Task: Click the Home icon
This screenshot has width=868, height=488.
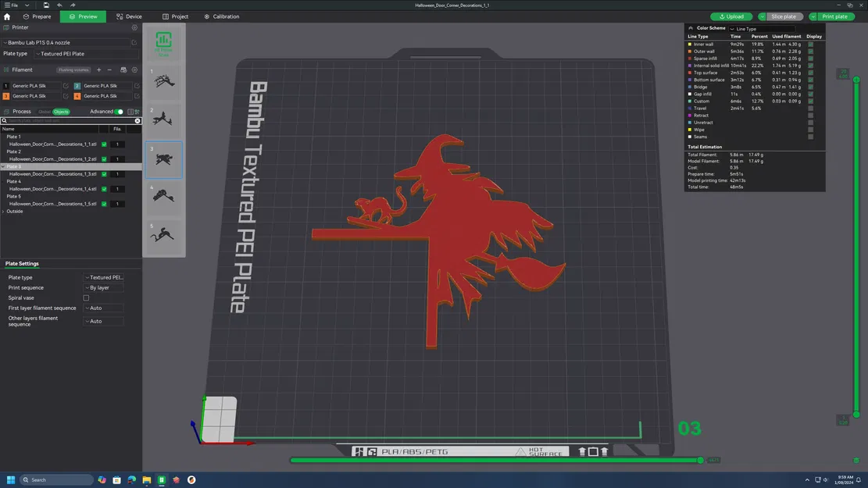Action: [7, 16]
